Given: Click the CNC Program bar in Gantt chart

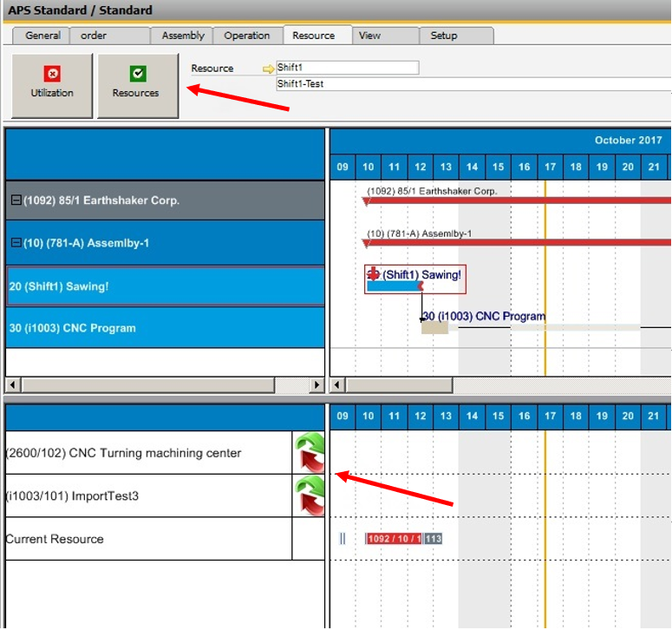Looking at the screenshot, I should pyautogui.click(x=434, y=328).
